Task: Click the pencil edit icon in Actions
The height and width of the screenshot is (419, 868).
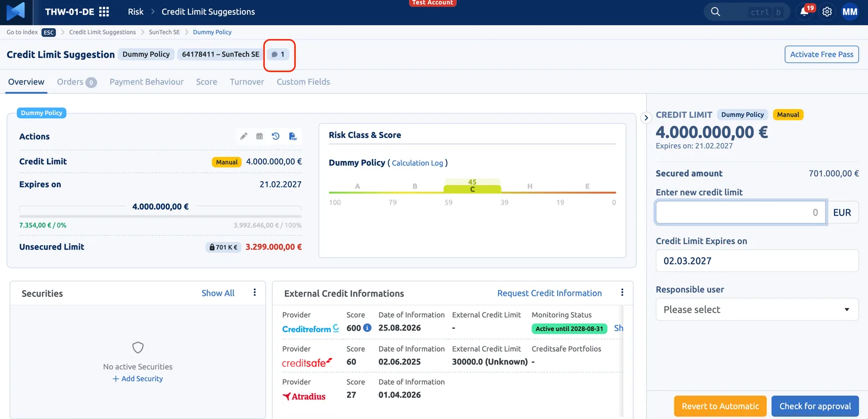Action: click(x=244, y=136)
